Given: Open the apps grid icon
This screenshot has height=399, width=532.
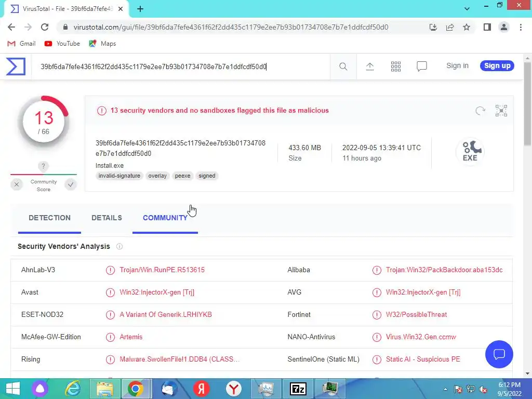Looking at the screenshot, I should point(395,66).
